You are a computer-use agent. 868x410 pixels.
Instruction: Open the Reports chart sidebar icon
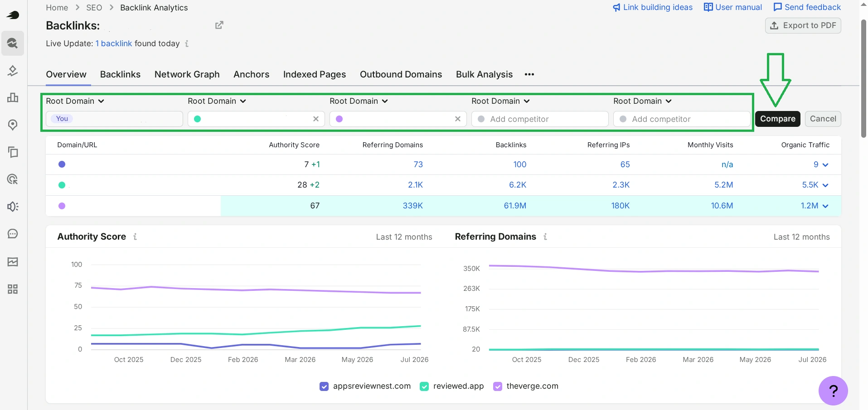pyautogui.click(x=13, y=262)
